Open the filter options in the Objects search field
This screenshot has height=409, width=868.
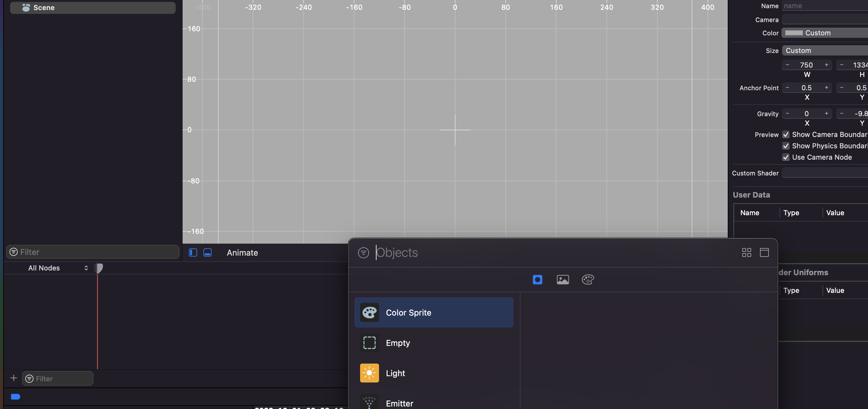363,252
